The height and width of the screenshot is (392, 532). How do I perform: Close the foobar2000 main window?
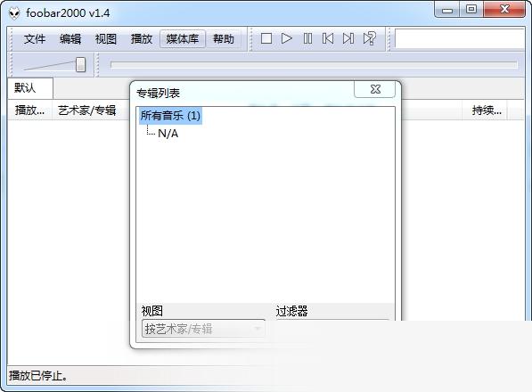(x=504, y=10)
